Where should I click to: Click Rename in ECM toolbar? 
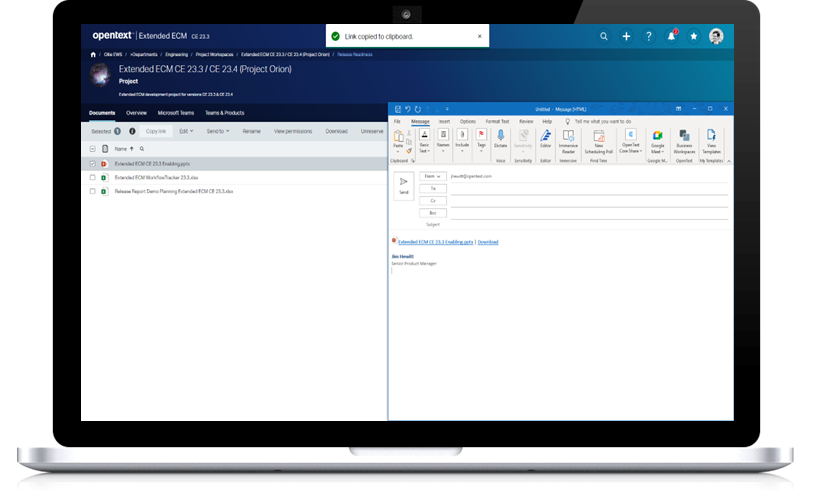pyautogui.click(x=251, y=131)
